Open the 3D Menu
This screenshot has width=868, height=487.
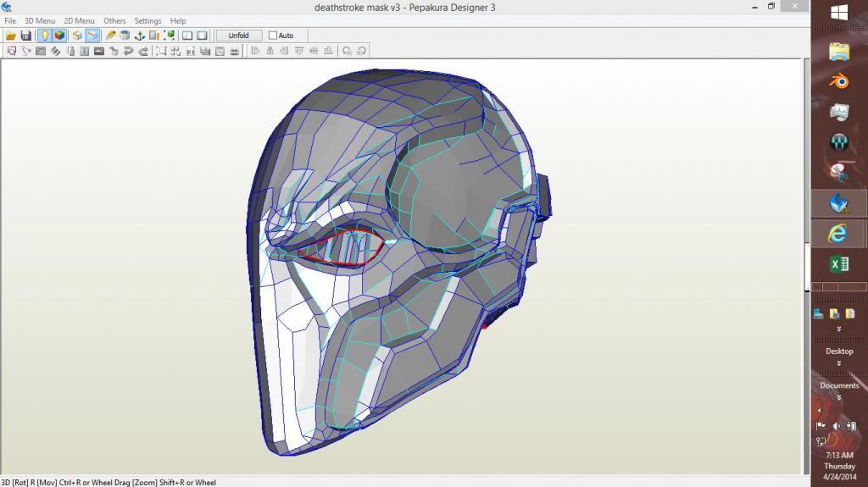(x=40, y=20)
